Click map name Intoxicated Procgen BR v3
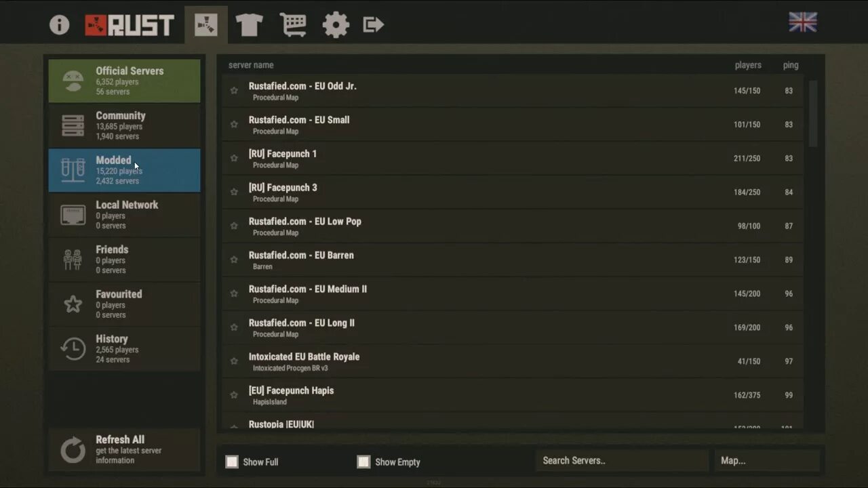 290,368
